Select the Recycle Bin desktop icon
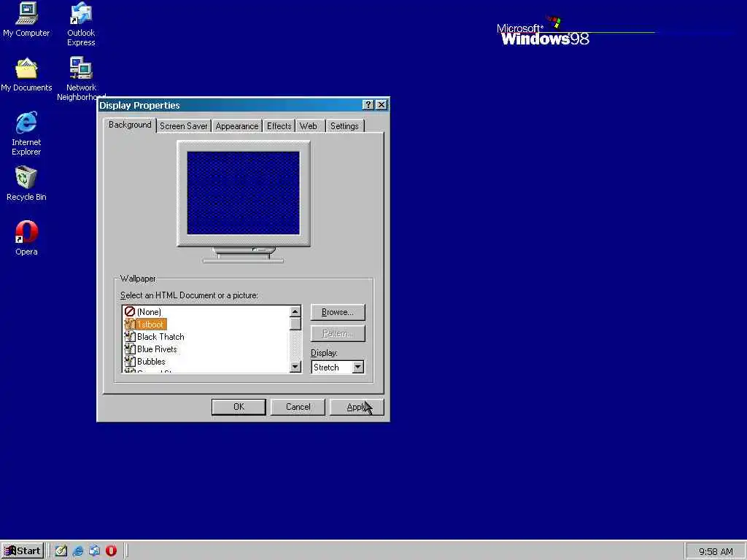 26,183
